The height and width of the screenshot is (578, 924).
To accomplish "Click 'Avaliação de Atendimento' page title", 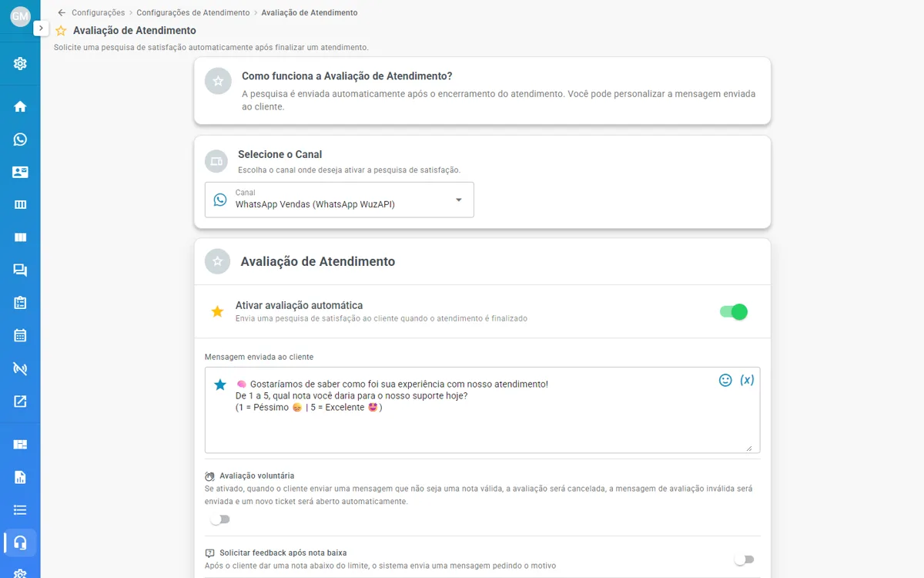I will 135,31.
